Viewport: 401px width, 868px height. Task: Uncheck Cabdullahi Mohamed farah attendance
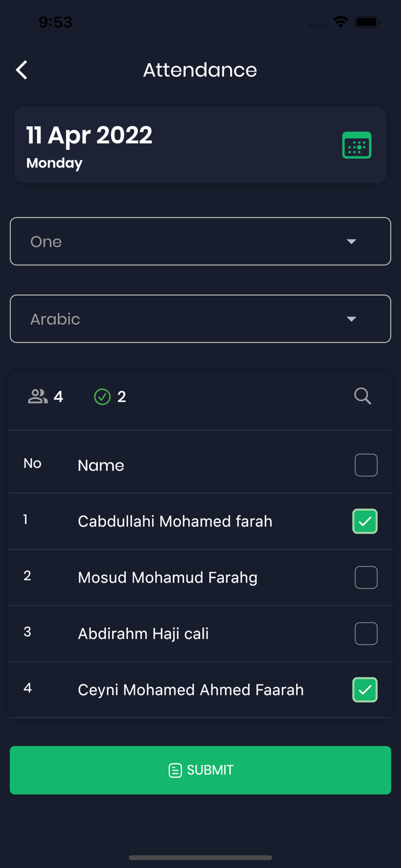click(365, 521)
